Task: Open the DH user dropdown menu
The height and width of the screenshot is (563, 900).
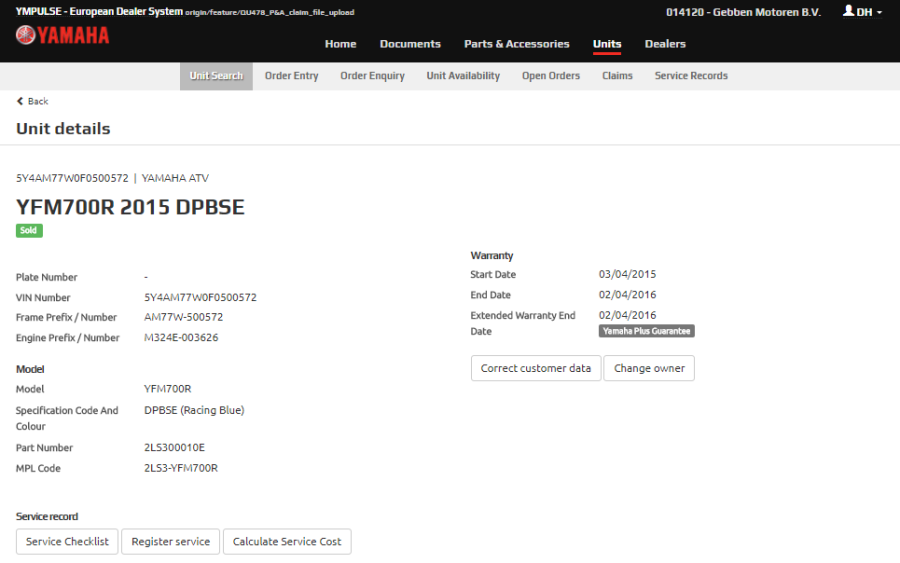Action: pos(862,11)
